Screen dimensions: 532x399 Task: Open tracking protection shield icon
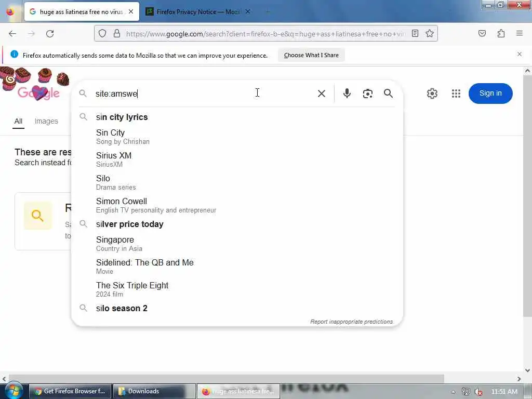click(102, 34)
